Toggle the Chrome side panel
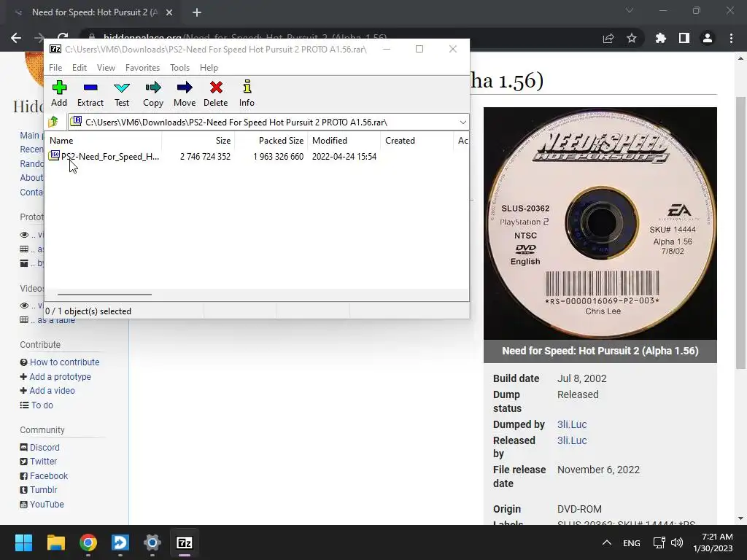Image resolution: width=747 pixels, height=560 pixels. (684, 38)
